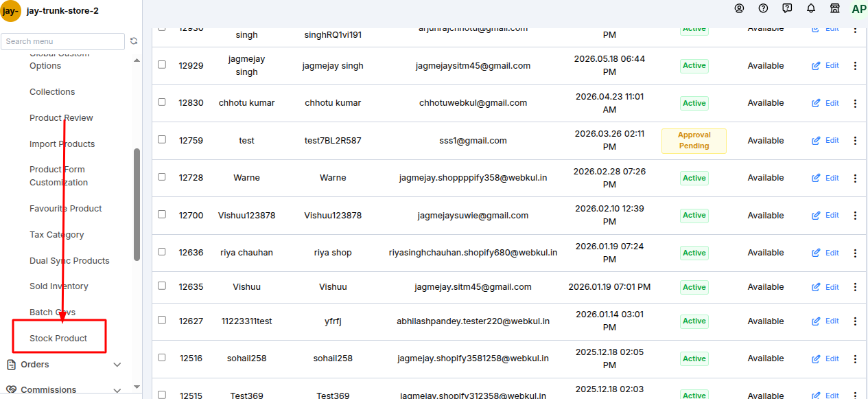Open the Product Review menu item
Screen dimensions: 868x399
[61, 118]
